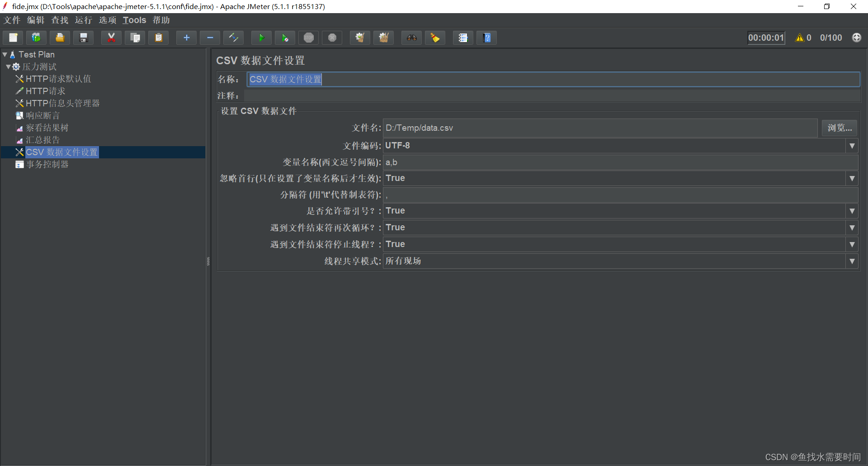Image resolution: width=868 pixels, height=466 pixels.
Task: Open the 选项 menu
Action: pos(108,20)
